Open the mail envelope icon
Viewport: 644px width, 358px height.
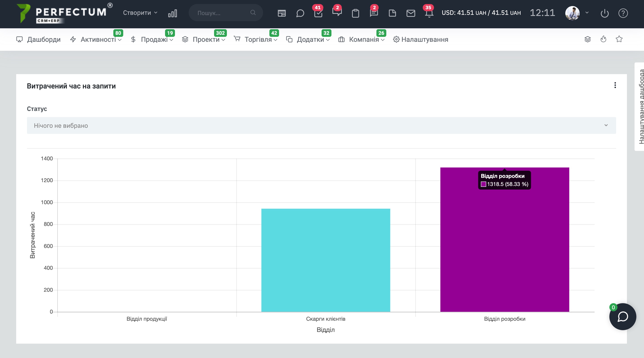coord(411,13)
